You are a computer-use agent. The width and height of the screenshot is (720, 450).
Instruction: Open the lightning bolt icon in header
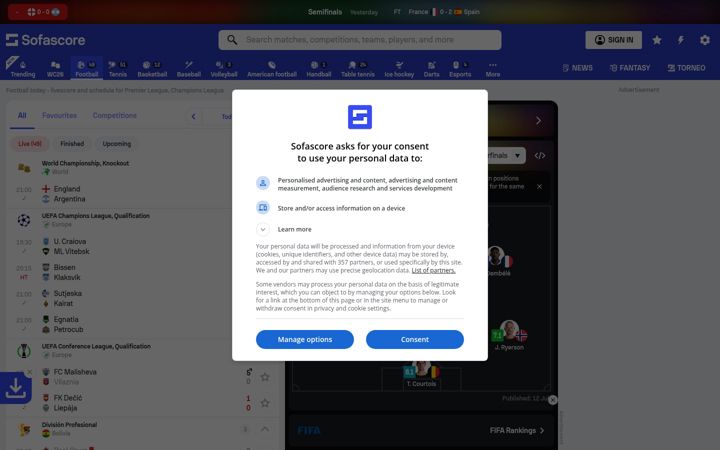pos(681,40)
